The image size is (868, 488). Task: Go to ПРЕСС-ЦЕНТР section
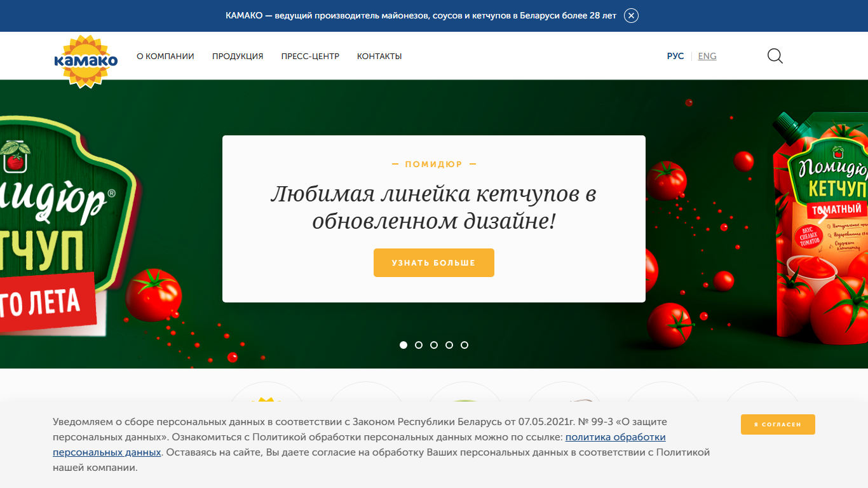coord(310,56)
